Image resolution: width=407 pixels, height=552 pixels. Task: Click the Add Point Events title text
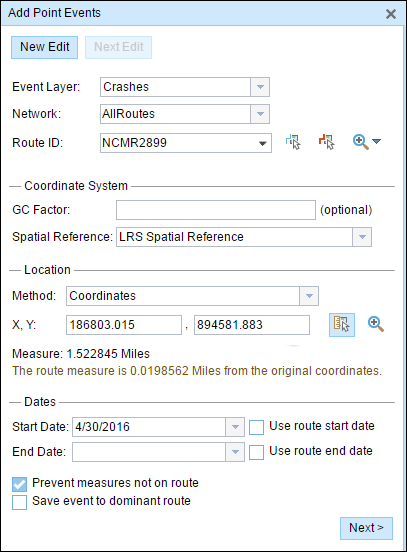click(x=54, y=13)
